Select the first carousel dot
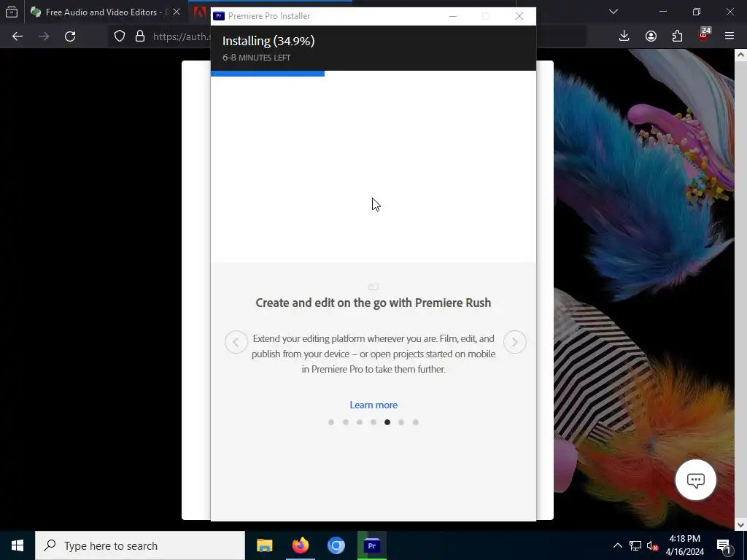 click(x=331, y=422)
